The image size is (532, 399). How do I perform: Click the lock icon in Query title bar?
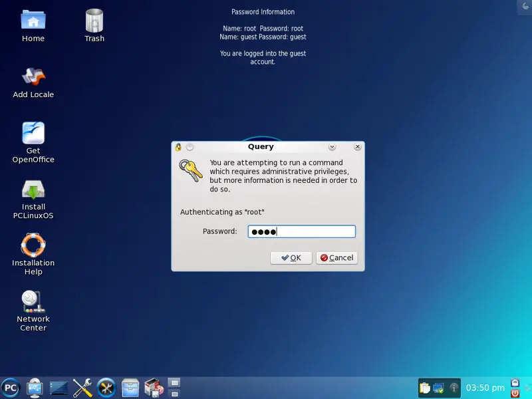(178, 147)
